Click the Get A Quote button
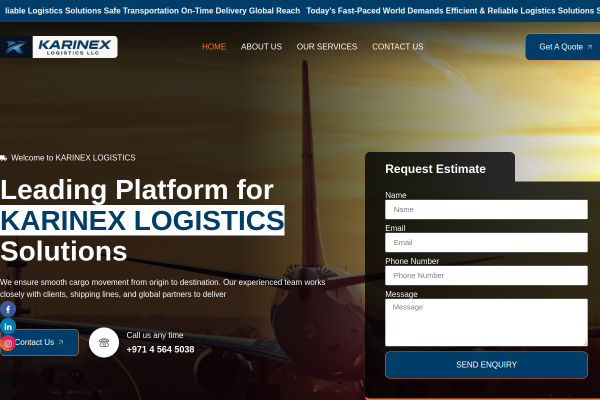This screenshot has width=600, height=400. [x=563, y=47]
